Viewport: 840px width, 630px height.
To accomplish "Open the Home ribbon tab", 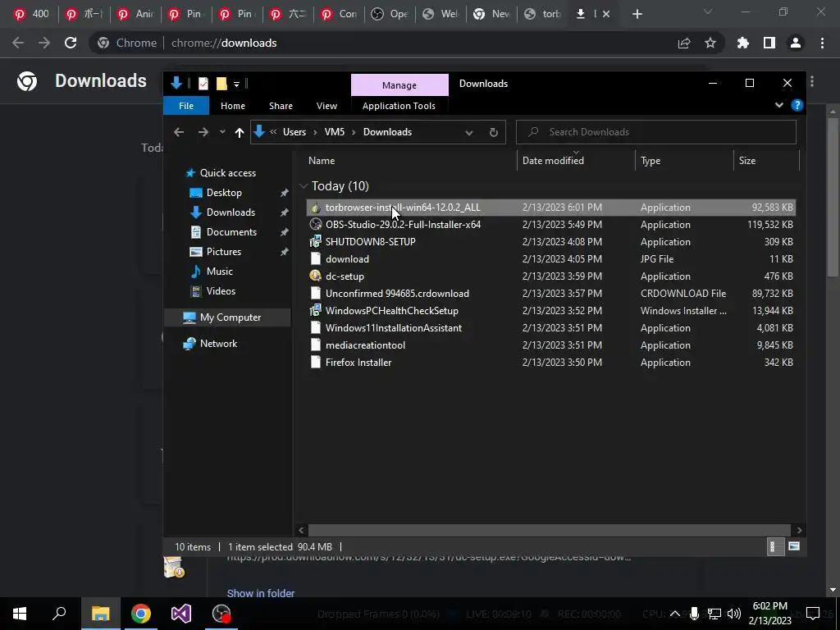I will tap(233, 106).
